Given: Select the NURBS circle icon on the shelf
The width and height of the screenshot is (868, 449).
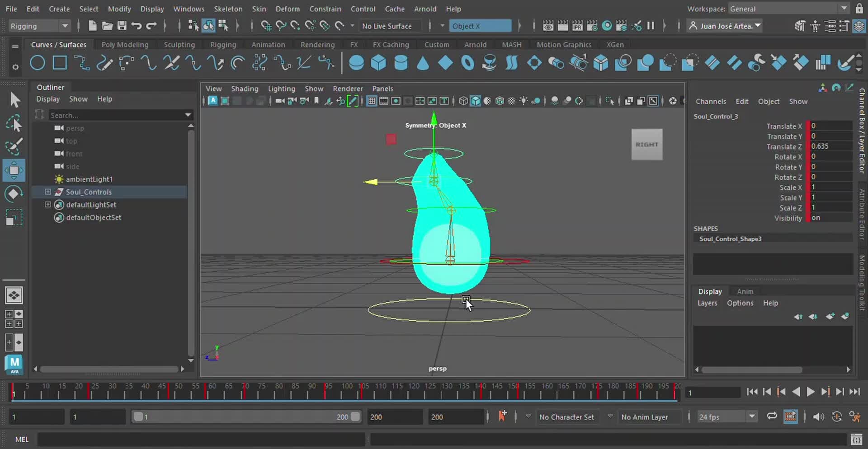Looking at the screenshot, I should [x=38, y=63].
